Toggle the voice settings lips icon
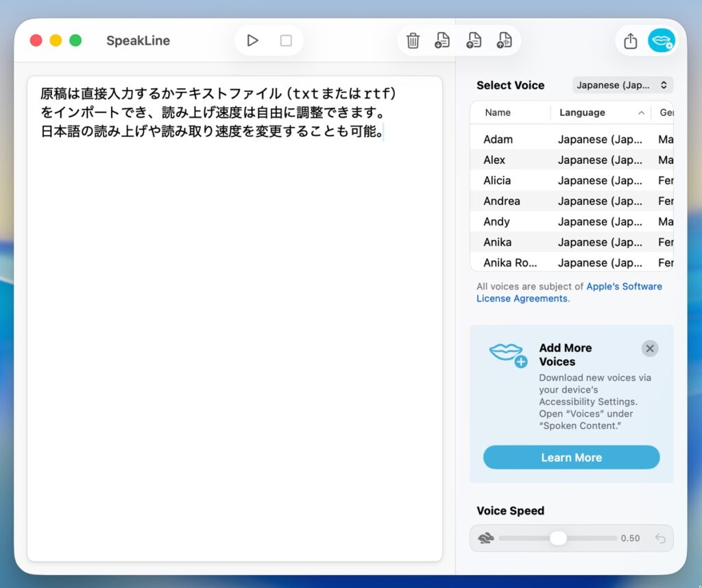The image size is (702, 588). 661,41
